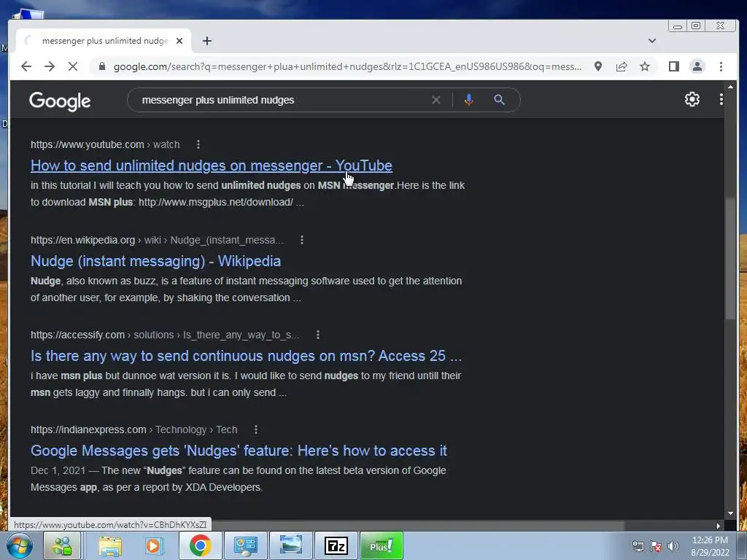Viewport: 747px width, 560px height.
Task: Click the scroll down arrow of page scrollbar
Action: point(730,513)
